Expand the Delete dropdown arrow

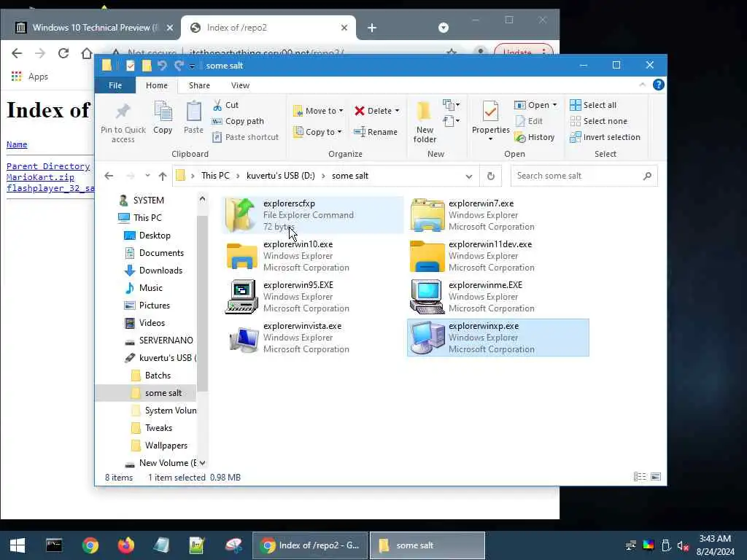click(397, 111)
